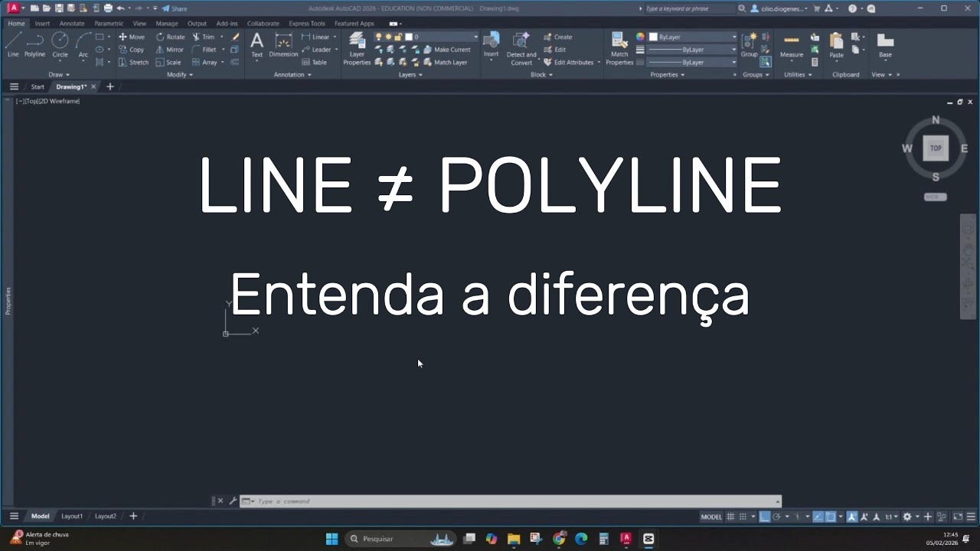Click Match Layer button
Image resolution: width=980 pixels, height=551 pixels.
[445, 62]
